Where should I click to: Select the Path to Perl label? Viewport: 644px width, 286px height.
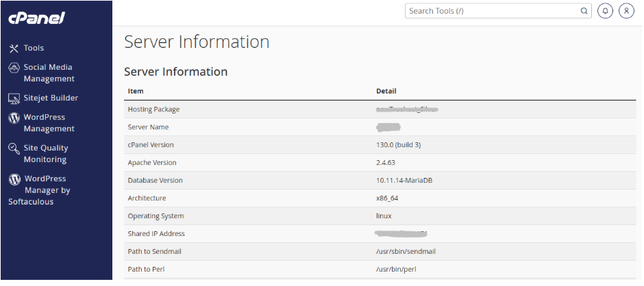coord(146,269)
